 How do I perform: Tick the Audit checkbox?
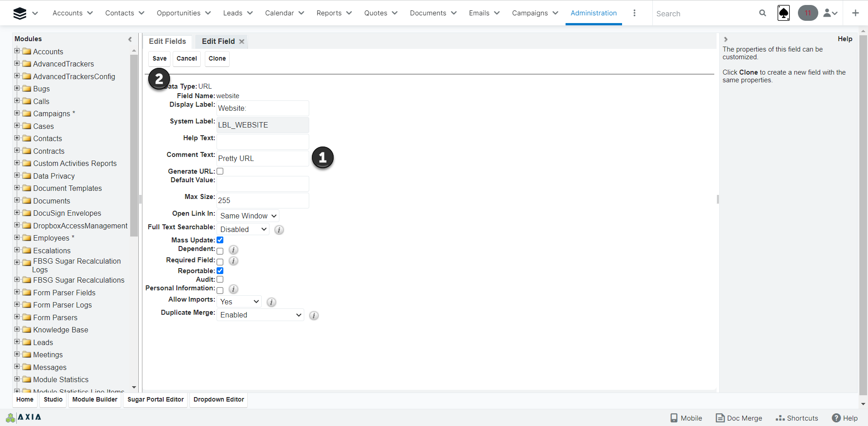(x=220, y=279)
